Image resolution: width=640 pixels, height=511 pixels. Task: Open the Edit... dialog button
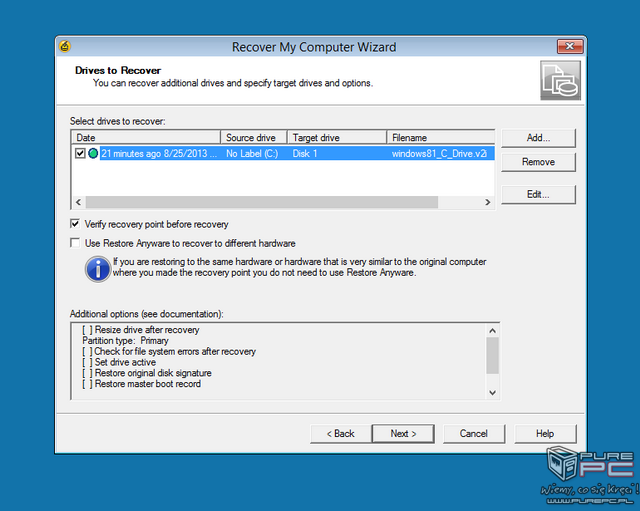[538, 194]
